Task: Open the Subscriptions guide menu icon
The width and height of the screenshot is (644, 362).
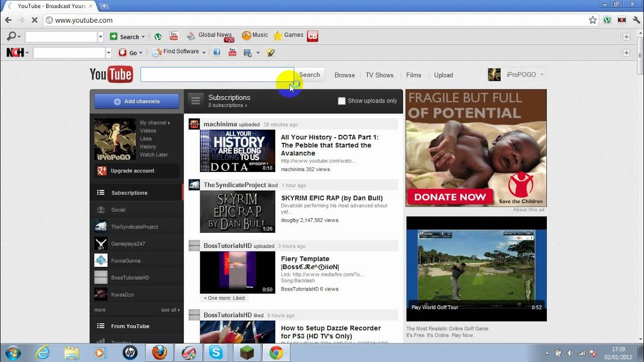Action: point(196,101)
